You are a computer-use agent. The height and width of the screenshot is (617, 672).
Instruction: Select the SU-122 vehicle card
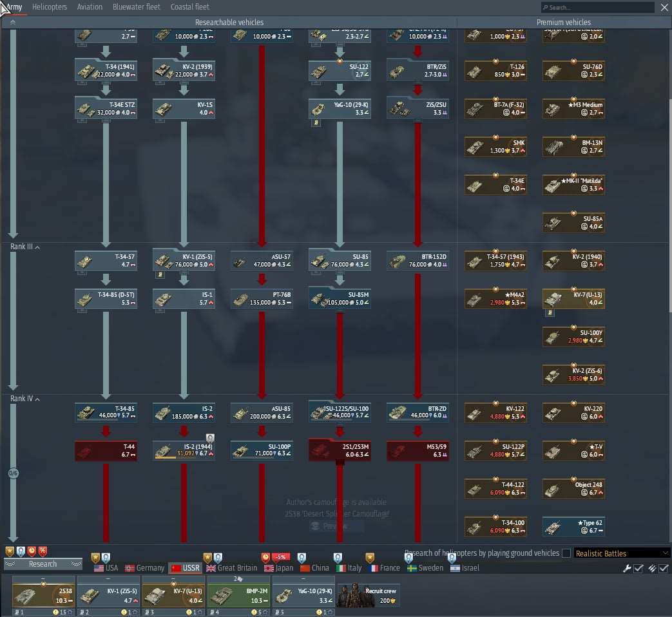pyautogui.click(x=340, y=70)
